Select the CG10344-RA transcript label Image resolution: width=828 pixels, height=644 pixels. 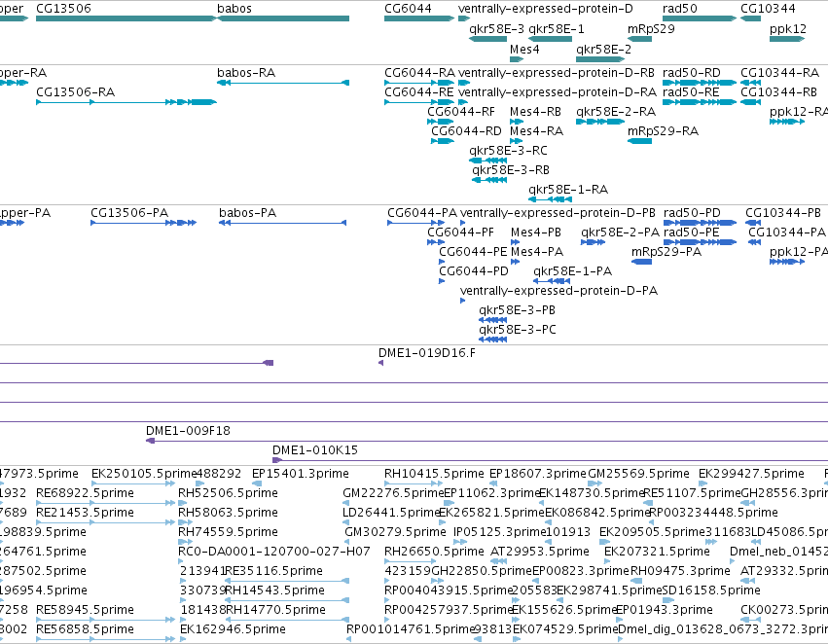[780, 73]
